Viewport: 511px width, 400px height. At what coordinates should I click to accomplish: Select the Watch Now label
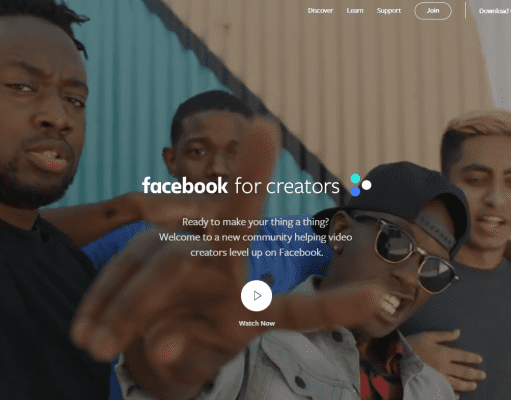click(257, 323)
